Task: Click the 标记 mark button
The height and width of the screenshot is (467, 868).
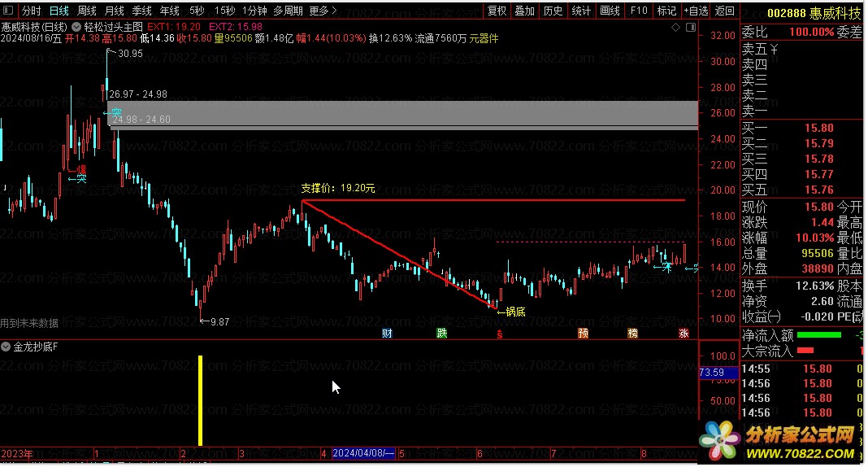Action: click(x=666, y=11)
